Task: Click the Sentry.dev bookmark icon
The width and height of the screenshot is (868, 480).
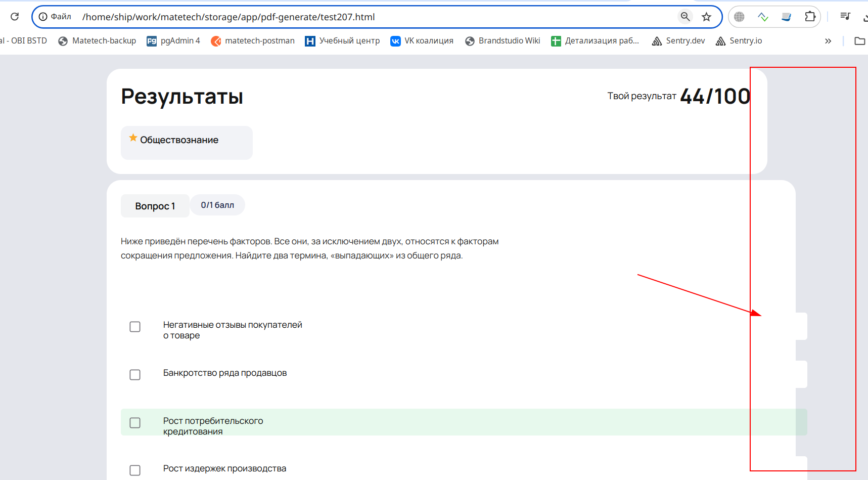Action: pyautogui.click(x=657, y=40)
